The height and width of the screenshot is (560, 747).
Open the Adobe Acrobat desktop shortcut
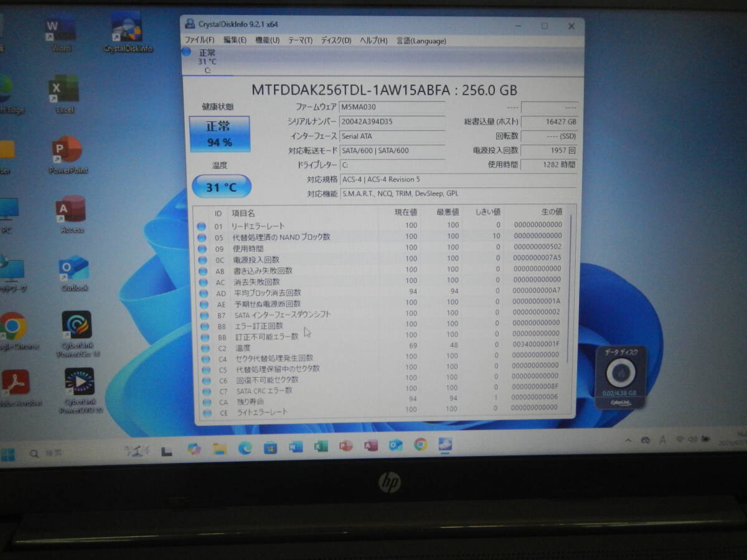tap(16, 388)
